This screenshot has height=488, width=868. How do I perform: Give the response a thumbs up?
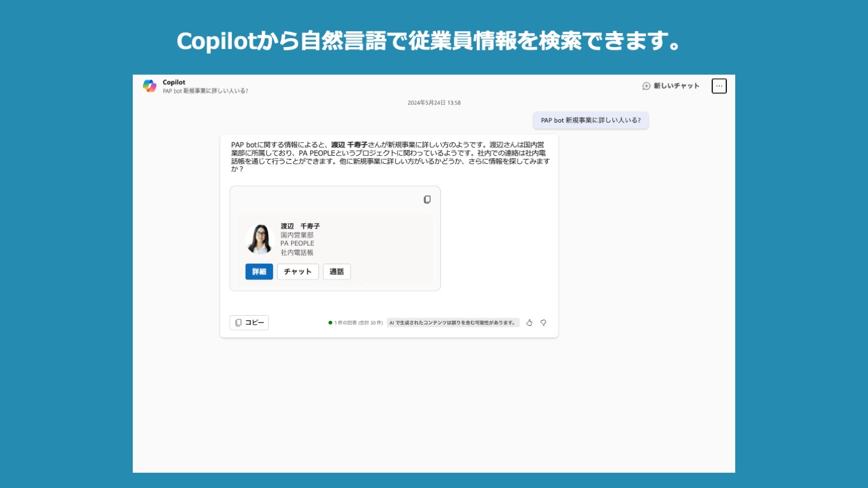pyautogui.click(x=529, y=323)
